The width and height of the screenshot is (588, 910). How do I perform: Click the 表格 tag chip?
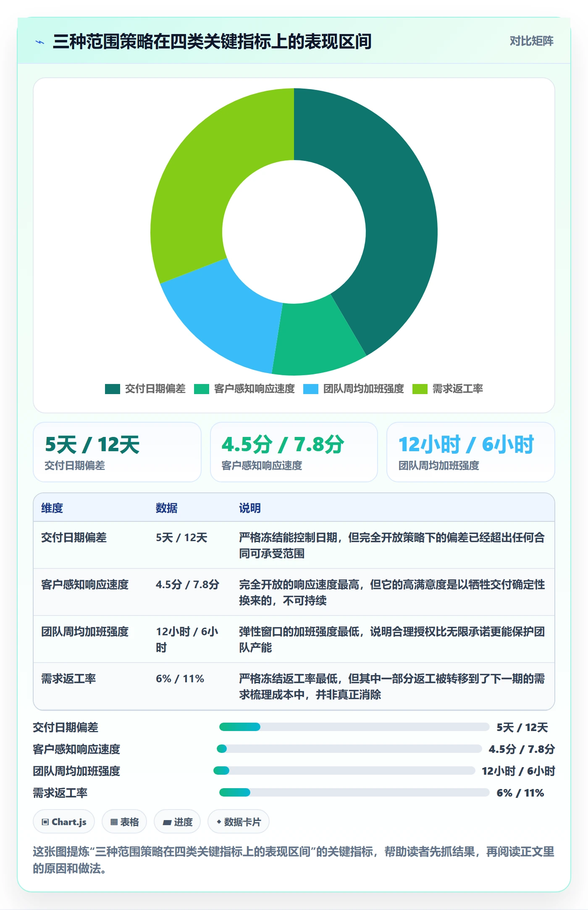click(x=124, y=821)
